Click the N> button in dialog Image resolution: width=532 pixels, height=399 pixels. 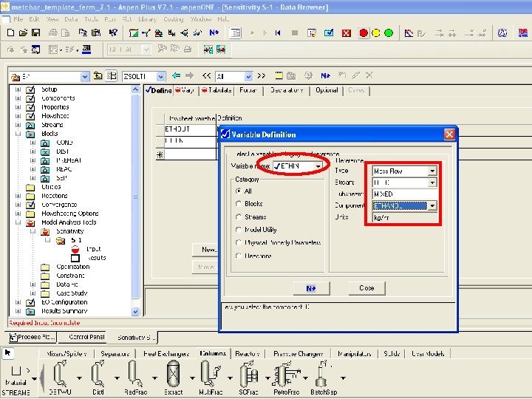(x=311, y=288)
